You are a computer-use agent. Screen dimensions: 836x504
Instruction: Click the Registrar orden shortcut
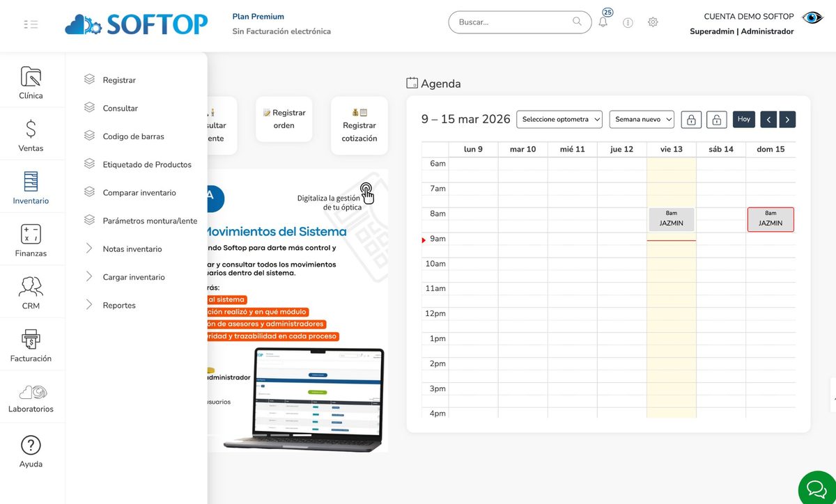pyautogui.click(x=284, y=118)
